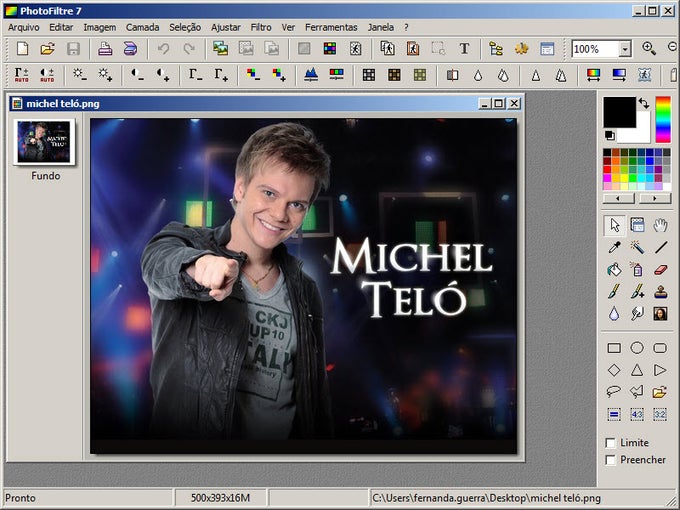The height and width of the screenshot is (510, 680).
Task: Click the Print icon
Action: (x=105, y=49)
